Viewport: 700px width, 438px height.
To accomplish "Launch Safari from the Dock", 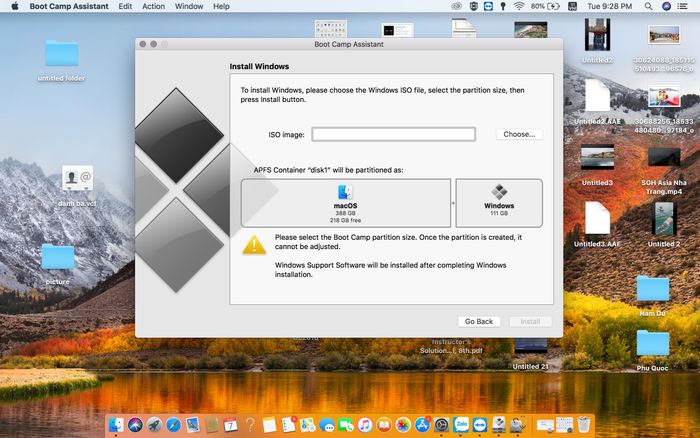I will (173, 425).
